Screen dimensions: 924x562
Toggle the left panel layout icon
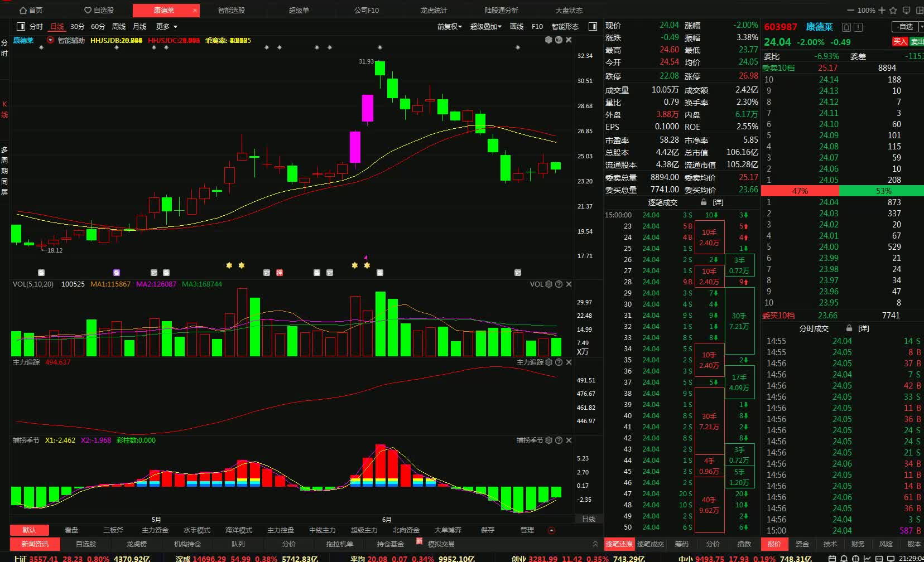21,26
